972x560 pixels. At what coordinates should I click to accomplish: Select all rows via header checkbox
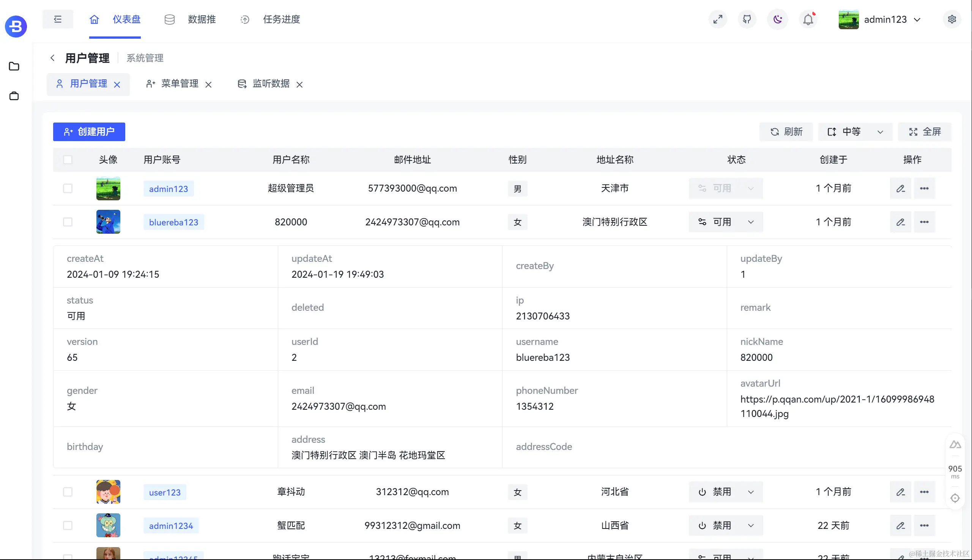click(x=68, y=160)
